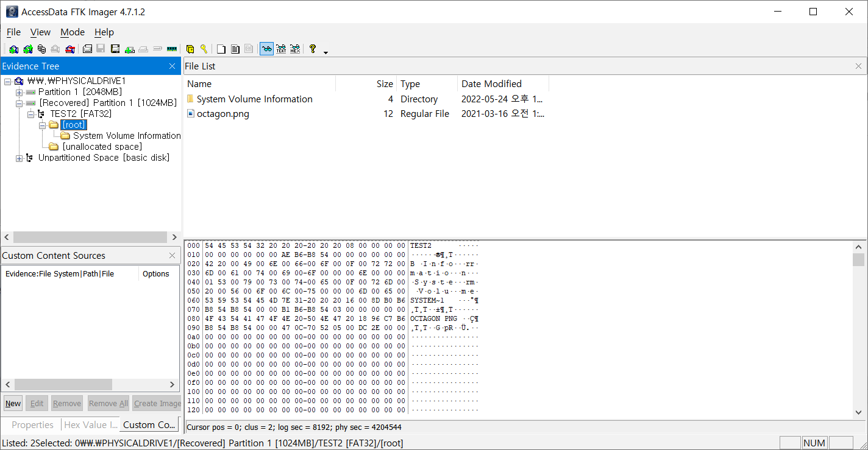
Task: Toggle automatic file view glasses mode
Action: click(x=266, y=49)
